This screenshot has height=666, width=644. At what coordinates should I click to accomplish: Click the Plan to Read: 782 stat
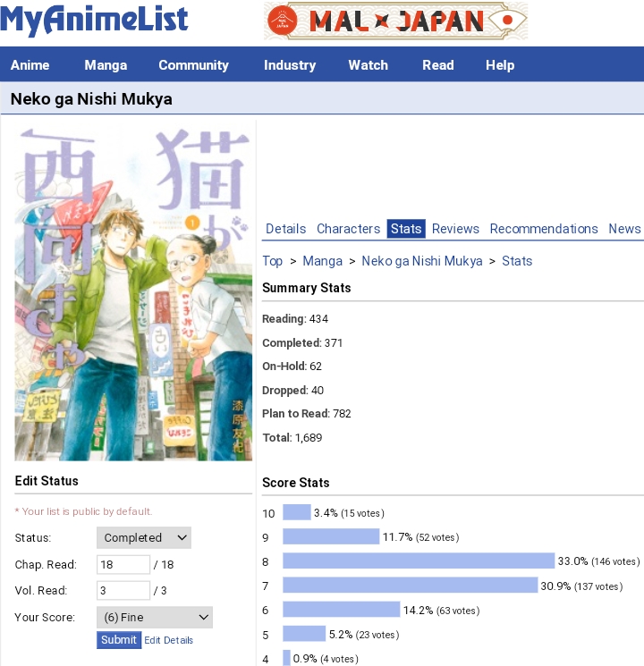pos(307,414)
